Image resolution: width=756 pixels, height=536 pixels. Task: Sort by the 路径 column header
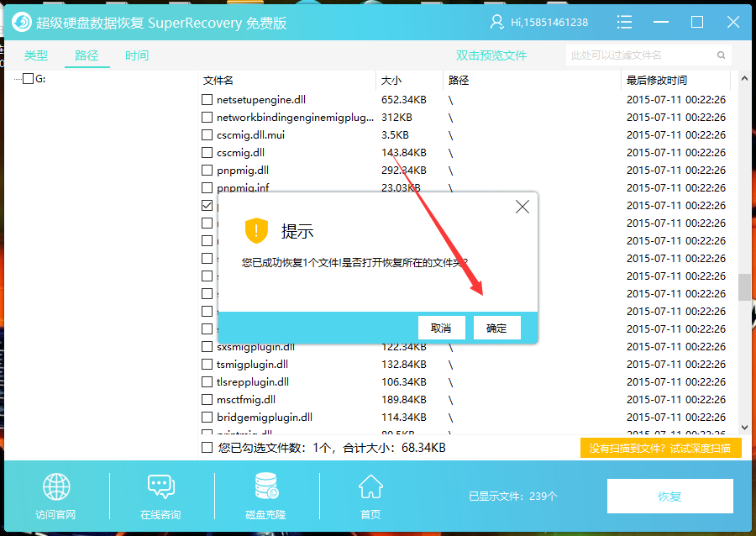(459, 81)
